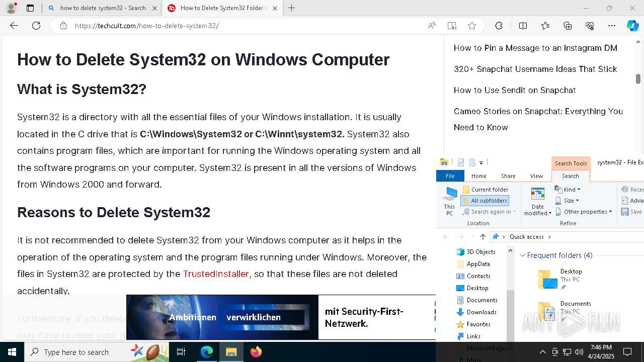Viewport: 644px width, 362px height.
Task: Select the Search ribbon tab
Action: tap(571, 176)
